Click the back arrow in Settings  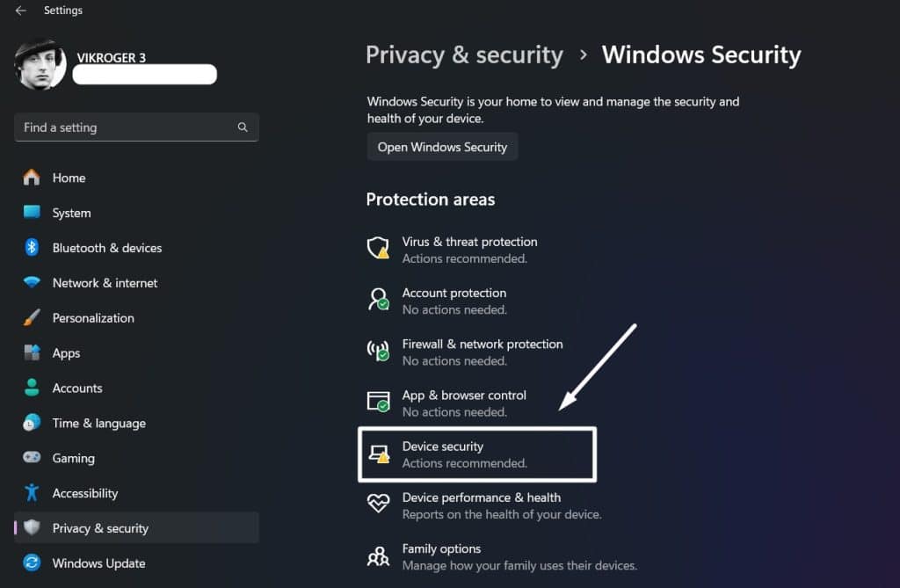pos(21,11)
